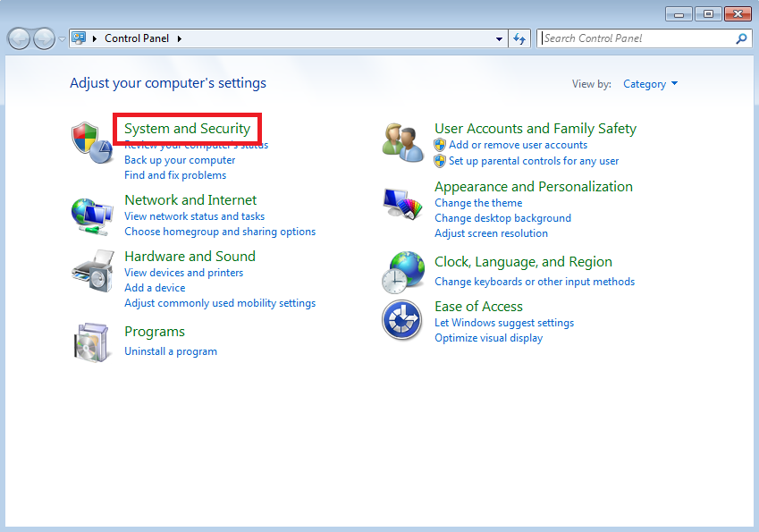Click Adjust screen resolution
This screenshot has width=759, height=532.
pyautogui.click(x=491, y=233)
